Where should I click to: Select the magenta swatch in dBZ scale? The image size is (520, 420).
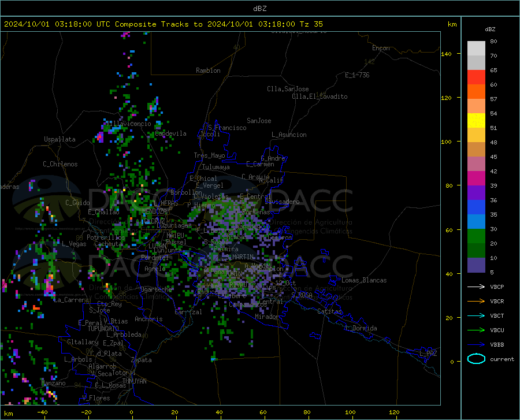[x=476, y=179]
